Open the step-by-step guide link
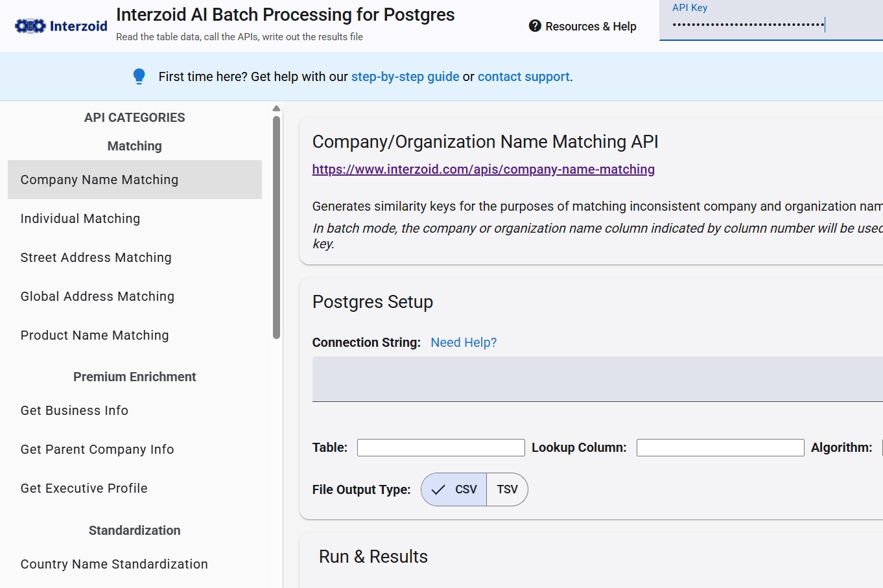 pyautogui.click(x=405, y=76)
